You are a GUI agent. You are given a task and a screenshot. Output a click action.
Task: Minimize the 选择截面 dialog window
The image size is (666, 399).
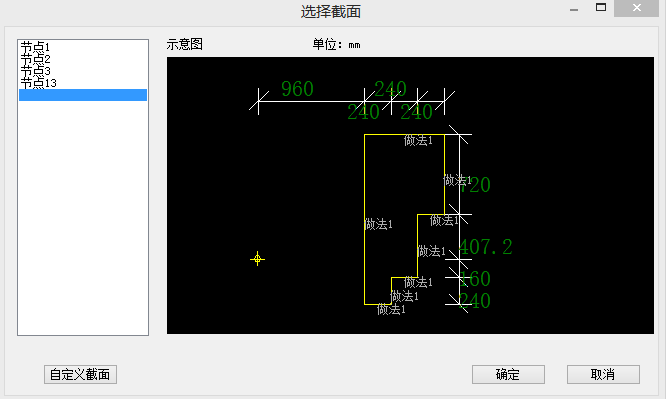click(x=574, y=8)
